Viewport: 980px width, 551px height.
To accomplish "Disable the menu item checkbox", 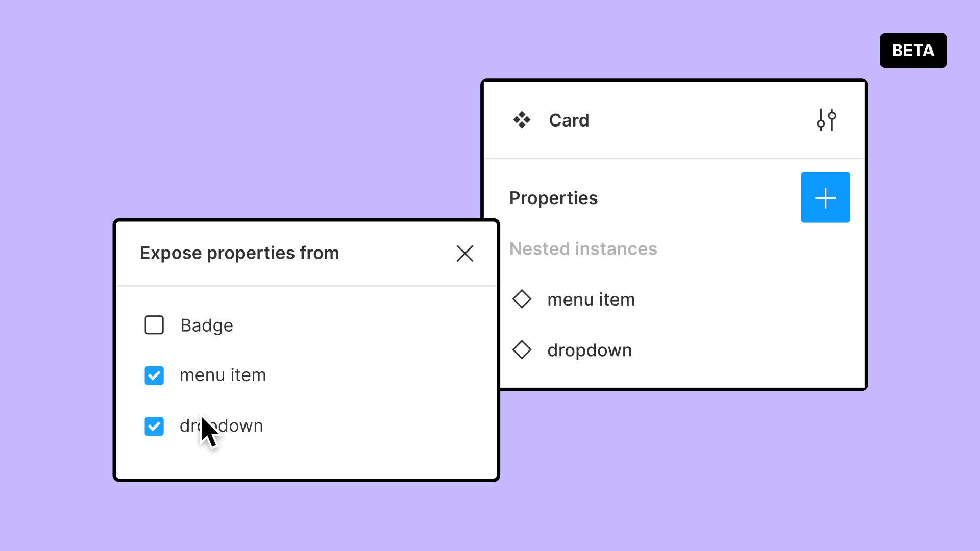I will (x=154, y=375).
